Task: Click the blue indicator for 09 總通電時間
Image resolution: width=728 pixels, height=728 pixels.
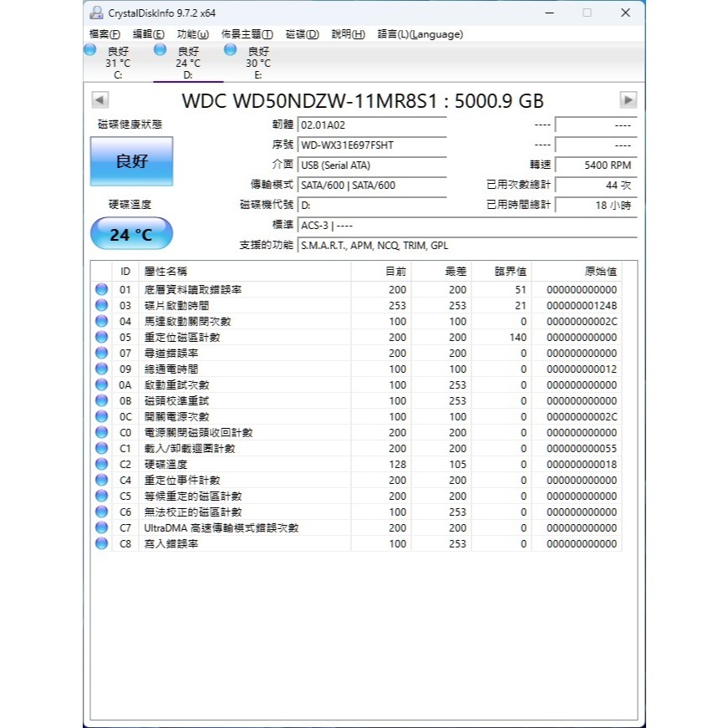Action: tap(101, 369)
